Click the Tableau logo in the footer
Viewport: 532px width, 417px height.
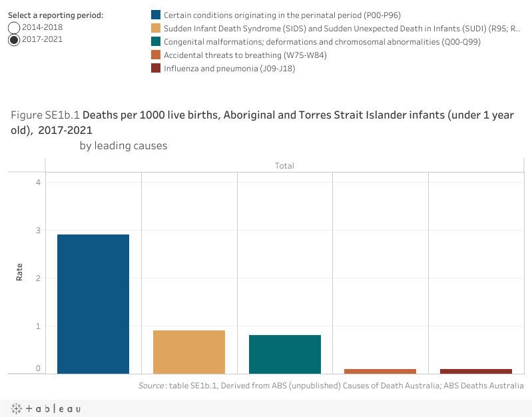[x=45, y=408]
